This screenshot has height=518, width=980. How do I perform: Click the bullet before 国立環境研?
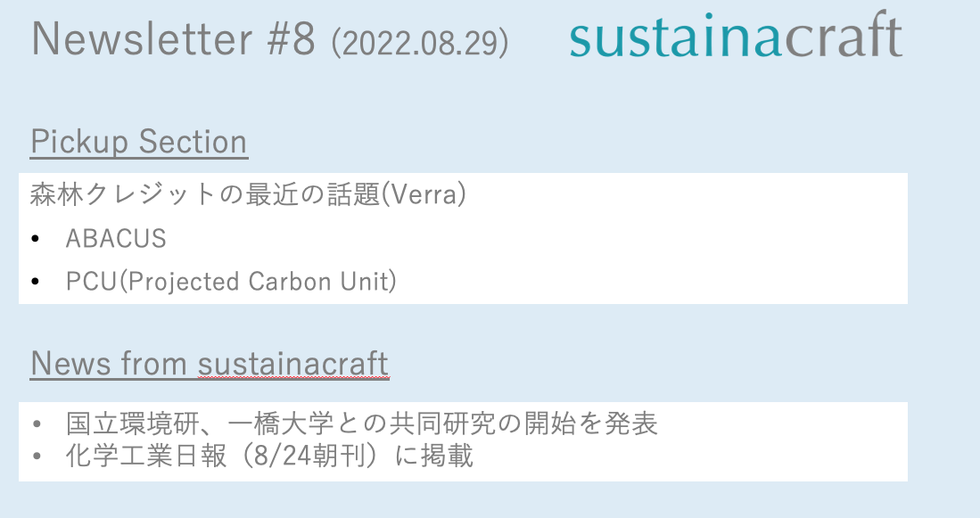tap(35, 424)
